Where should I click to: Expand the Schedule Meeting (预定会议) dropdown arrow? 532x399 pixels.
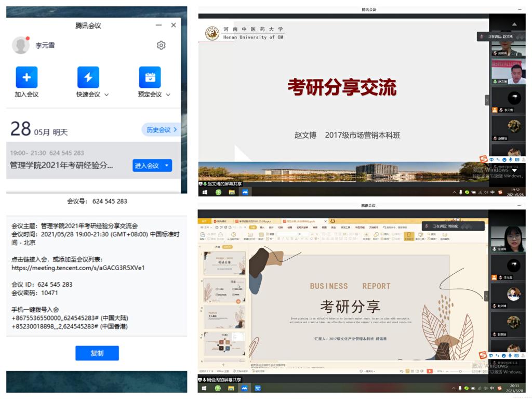pos(168,95)
